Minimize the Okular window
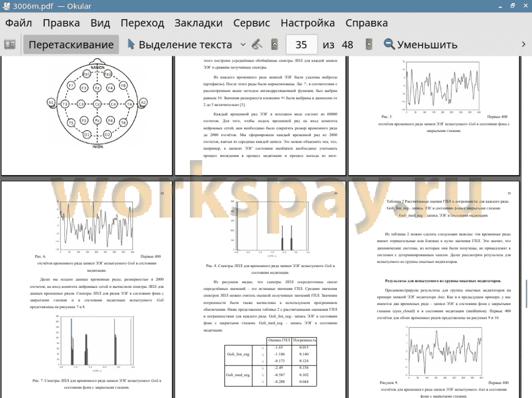Viewport: 532px width, 398px height. [501, 6]
